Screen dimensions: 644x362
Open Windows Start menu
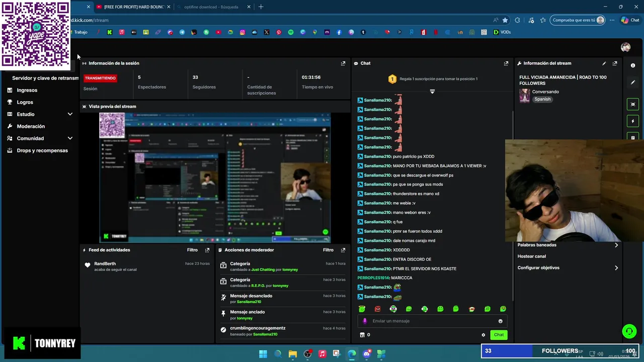(263, 354)
